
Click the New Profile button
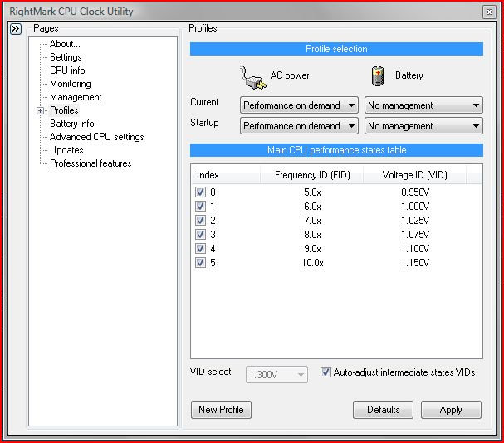point(221,410)
